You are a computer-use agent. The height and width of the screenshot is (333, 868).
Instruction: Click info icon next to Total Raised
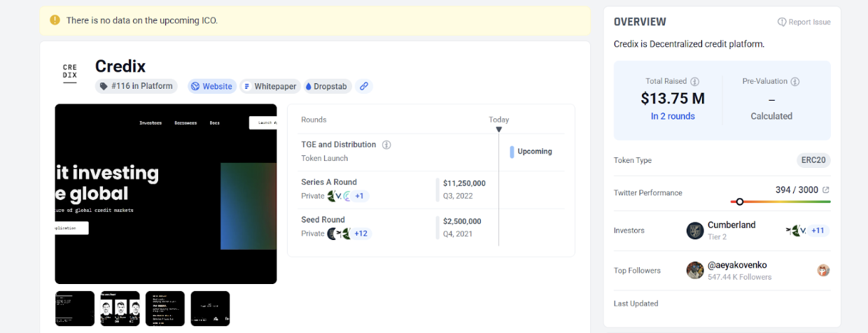[694, 81]
